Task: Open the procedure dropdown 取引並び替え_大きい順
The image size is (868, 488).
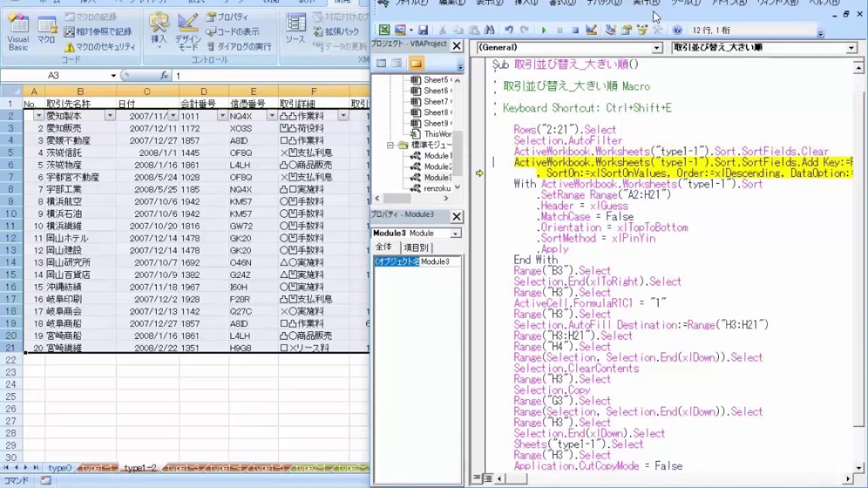Action: [x=851, y=48]
